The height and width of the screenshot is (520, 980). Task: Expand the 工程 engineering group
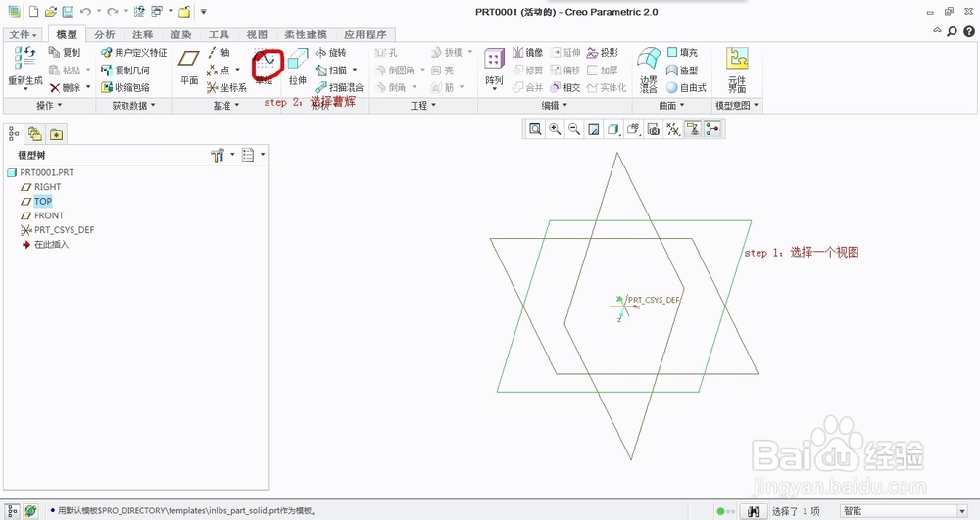pos(423,106)
